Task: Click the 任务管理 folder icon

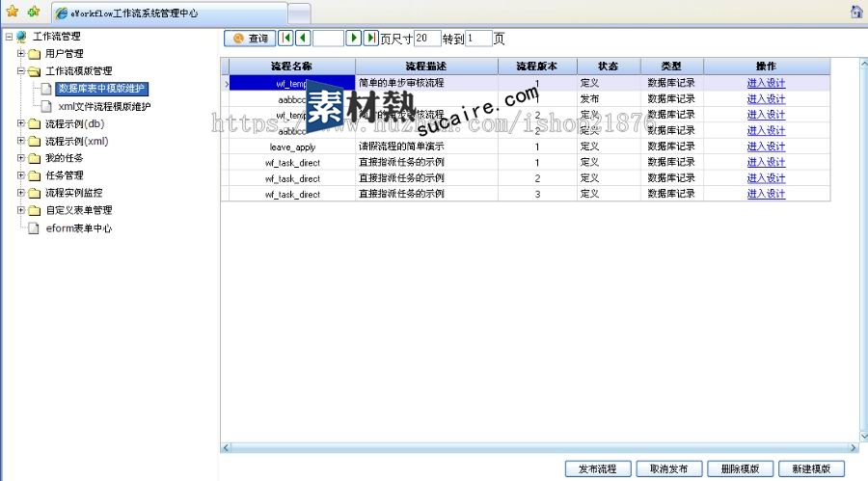Action: (35, 176)
